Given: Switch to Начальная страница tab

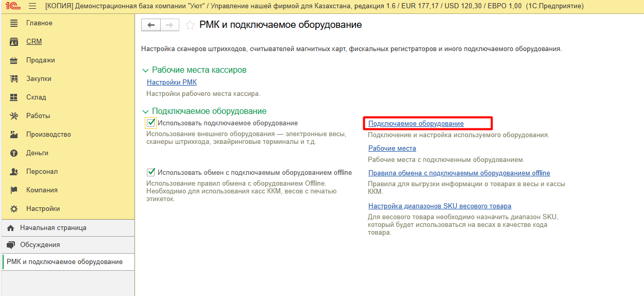Looking at the screenshot, I should click(67, 228).
